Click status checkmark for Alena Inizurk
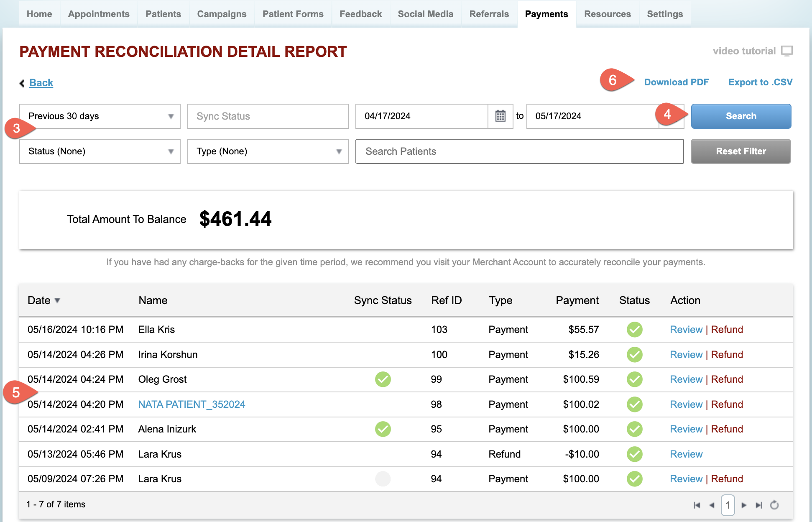 (634, 429)
